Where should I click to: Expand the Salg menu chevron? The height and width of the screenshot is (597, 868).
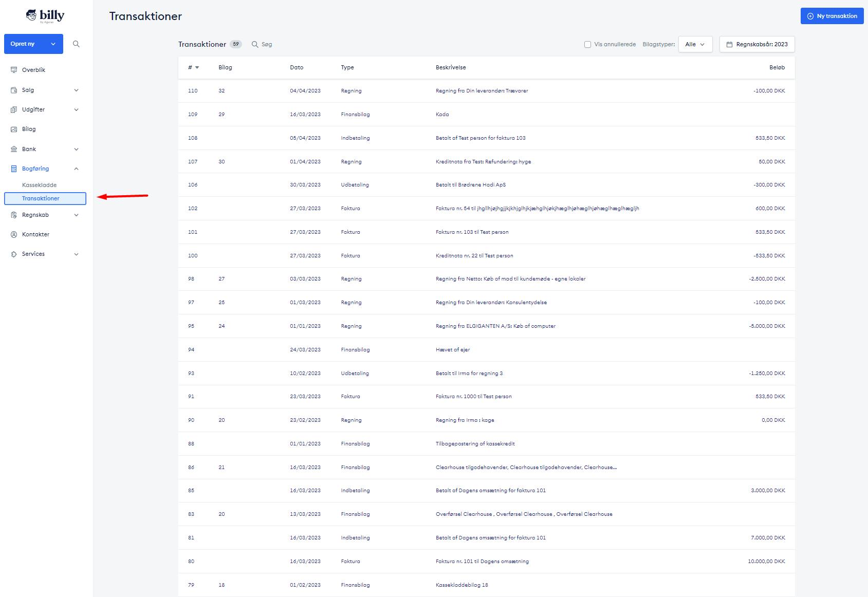tap(76, 90)
